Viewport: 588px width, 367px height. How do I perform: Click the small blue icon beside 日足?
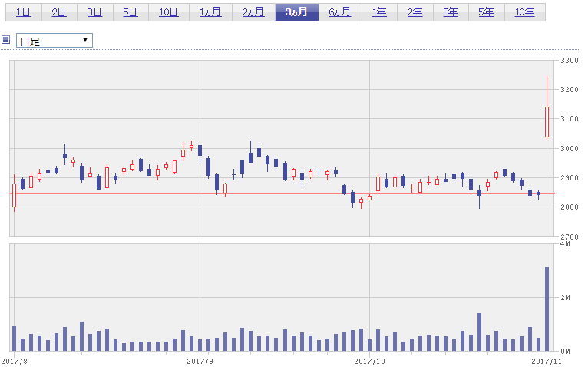[5, 39]
